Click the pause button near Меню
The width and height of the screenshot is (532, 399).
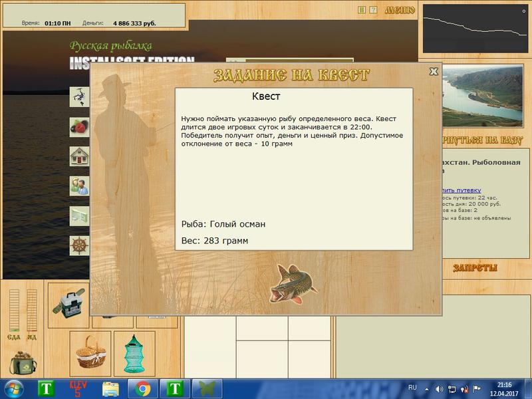(362, 10)
